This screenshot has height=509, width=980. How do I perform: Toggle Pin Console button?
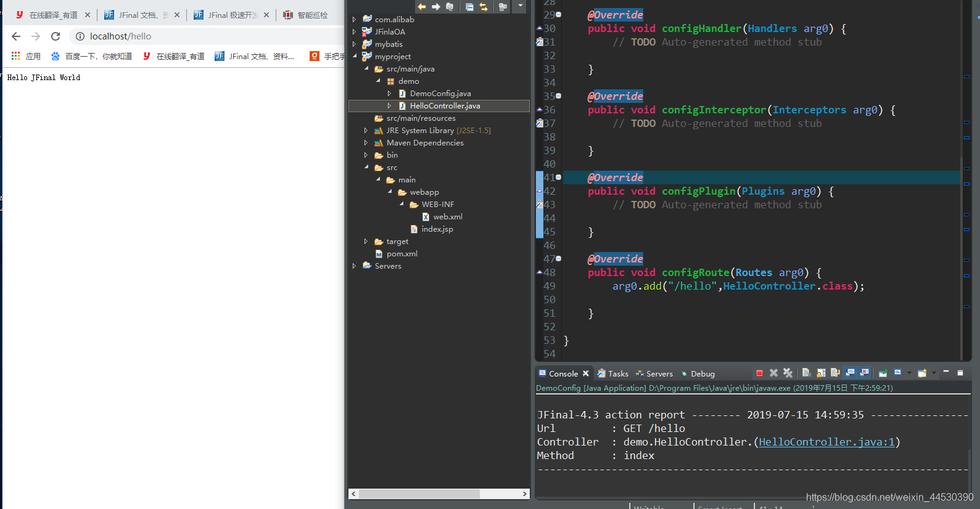tap(883, 373)
